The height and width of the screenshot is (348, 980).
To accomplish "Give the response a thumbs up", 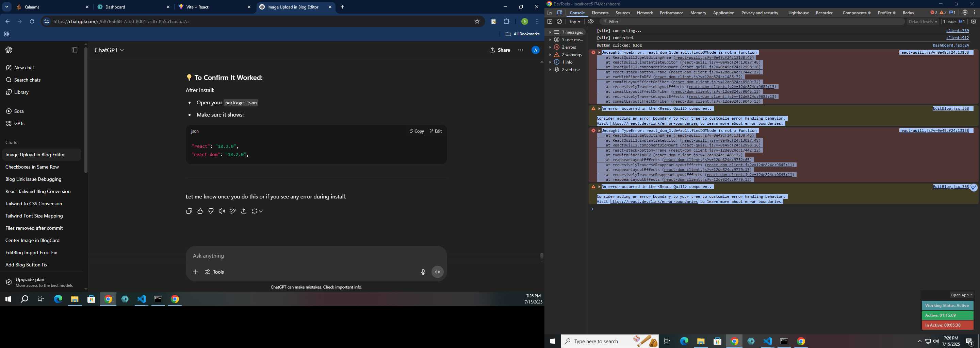I will (200, 211).
